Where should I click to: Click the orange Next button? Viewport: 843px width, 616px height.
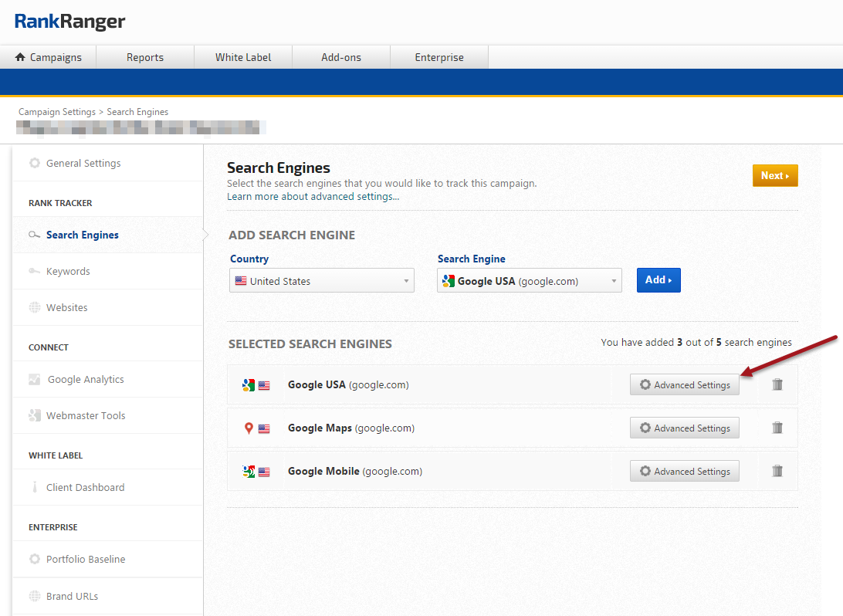pos(774,176)
